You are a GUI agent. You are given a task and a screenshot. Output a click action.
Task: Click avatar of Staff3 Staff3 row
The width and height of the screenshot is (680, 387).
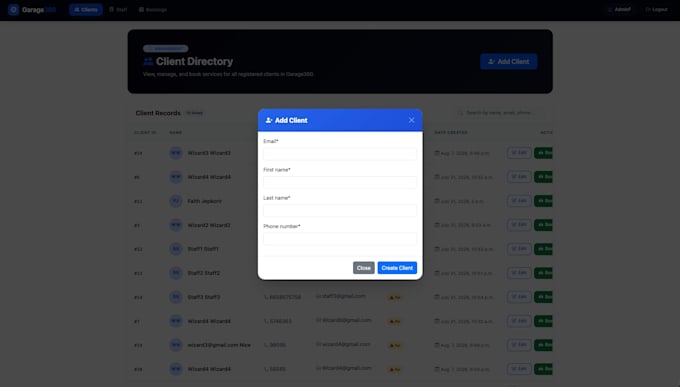[x=176, y=297]
